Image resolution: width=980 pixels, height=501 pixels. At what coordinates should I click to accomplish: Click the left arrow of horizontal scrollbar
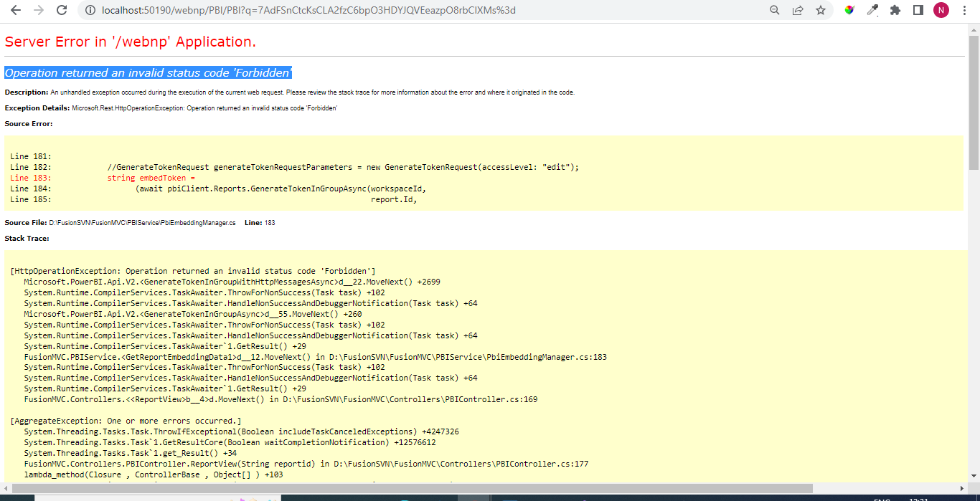click(x=5, y=488)
